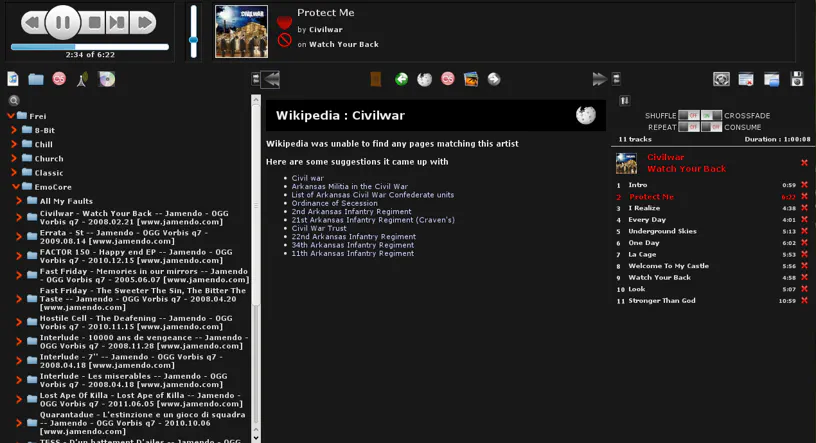
Task: Toggle the SHUFFLE switch
Action: coord(688,116)
